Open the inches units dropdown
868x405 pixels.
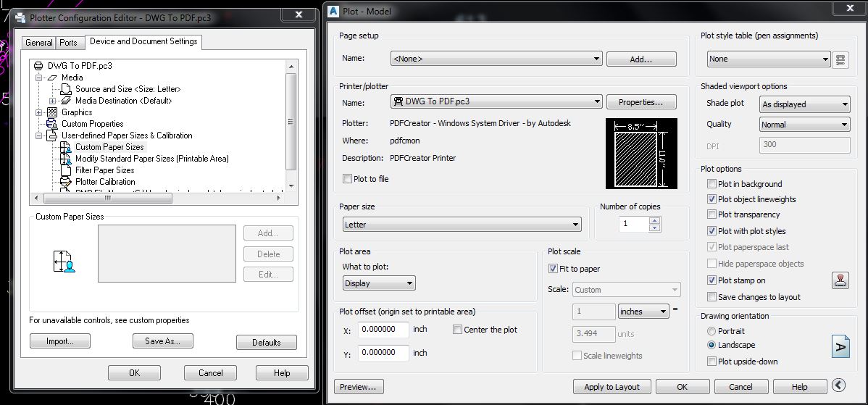click(643, 312)
